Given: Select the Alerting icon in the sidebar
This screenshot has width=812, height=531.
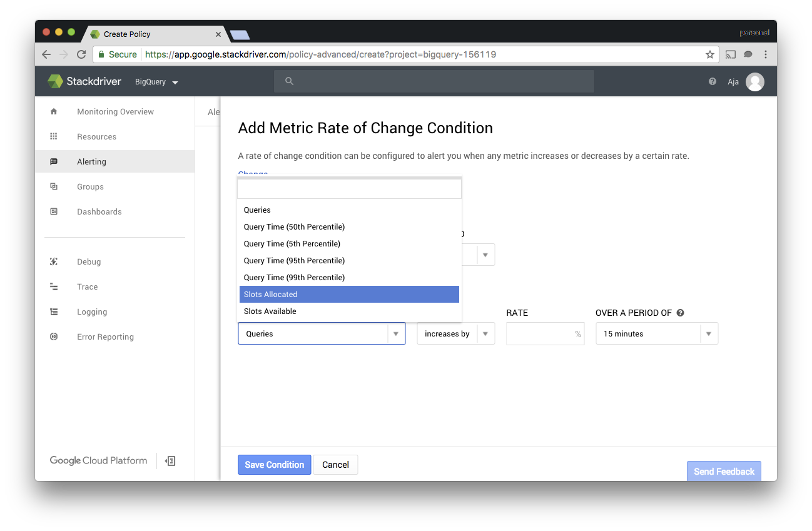Looking at the screenshot, I should (x=54, y=161).
